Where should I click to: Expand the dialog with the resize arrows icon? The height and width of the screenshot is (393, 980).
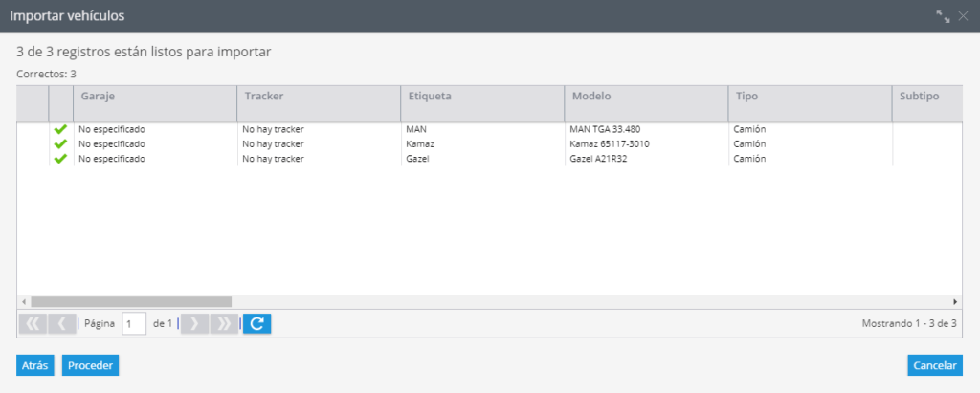(943, 16)
